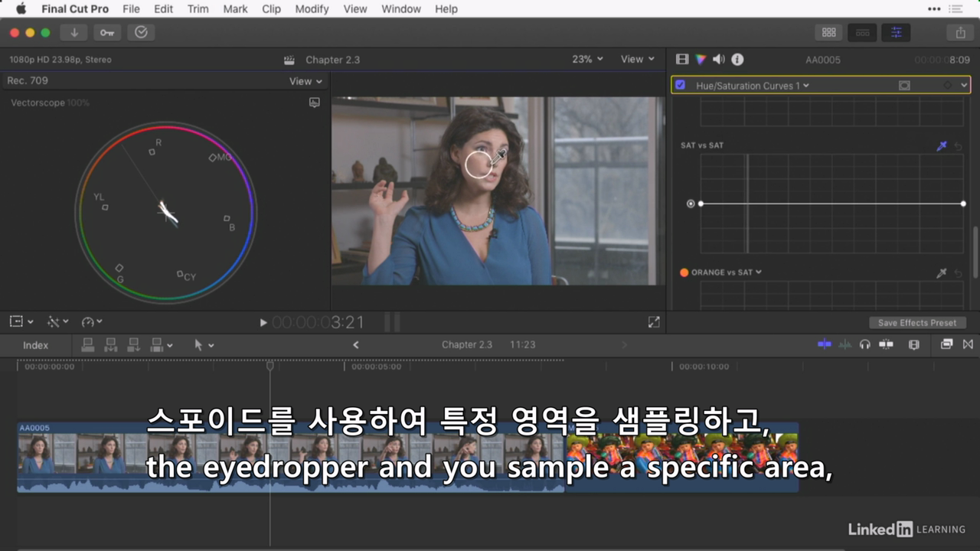Screen dimensions: 980x551
Task: Click the scope settings icon beside Vectorscope
Action: pyautogui.click(x=314, y=103)
